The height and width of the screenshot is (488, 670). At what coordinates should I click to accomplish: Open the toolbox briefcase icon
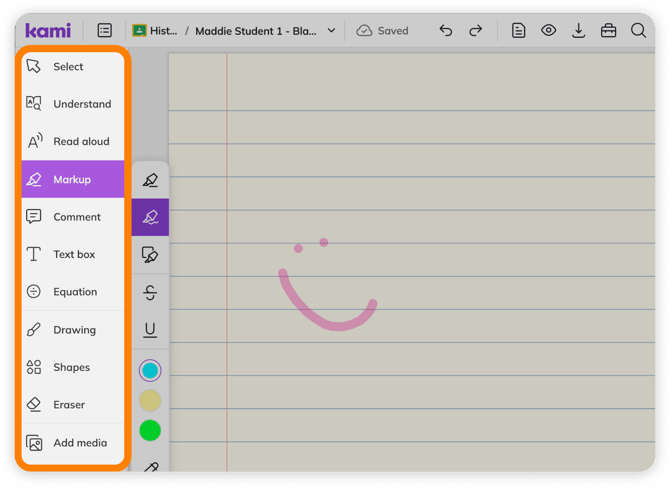point(608,31)
